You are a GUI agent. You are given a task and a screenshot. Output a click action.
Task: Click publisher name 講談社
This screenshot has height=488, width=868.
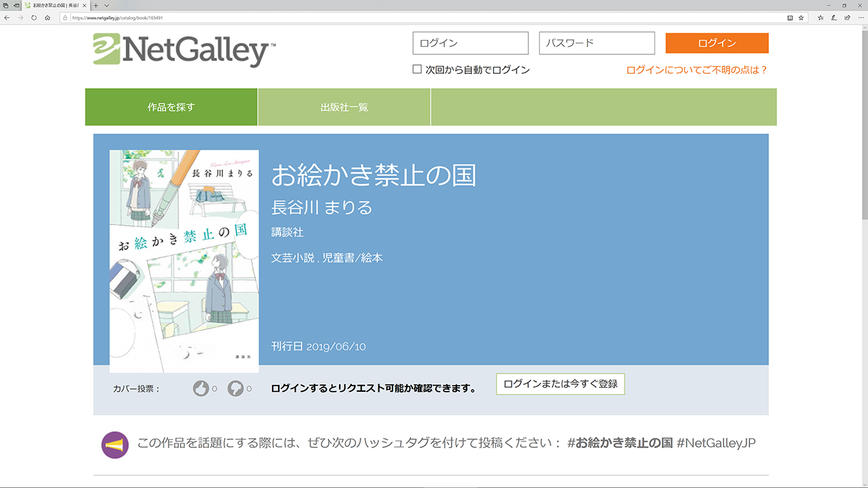(x=288, y=232)
